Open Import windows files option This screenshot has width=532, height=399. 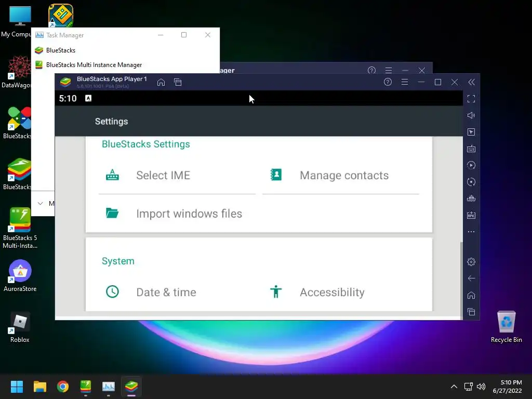click(177, 214)
